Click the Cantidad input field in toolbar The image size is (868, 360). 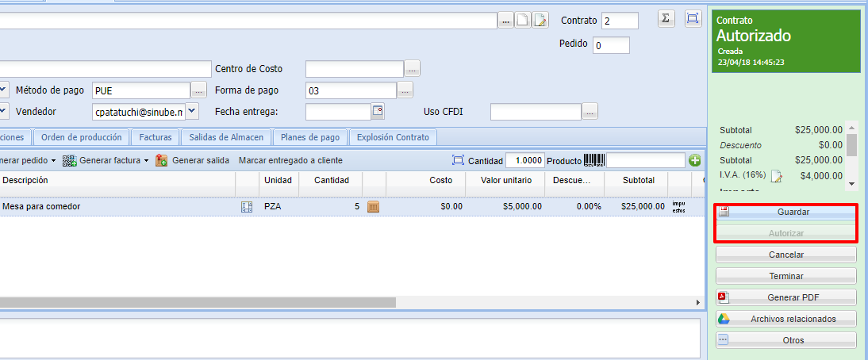pyautogui.click(x=524, y=160)
